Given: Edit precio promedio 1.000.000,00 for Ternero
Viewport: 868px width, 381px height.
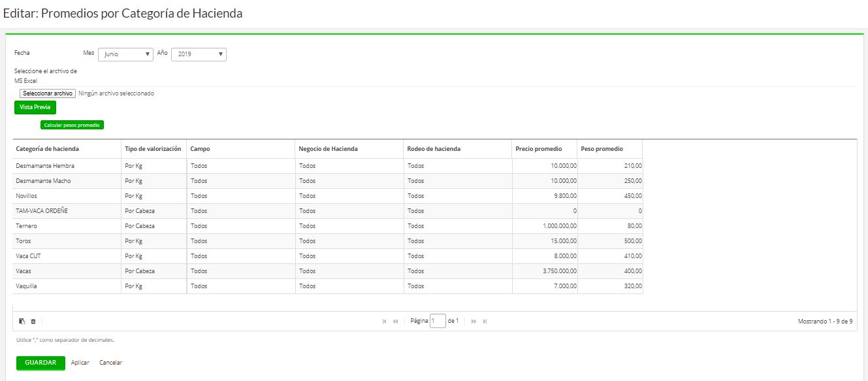Looking at the screenshot, I should coord(545,226).
